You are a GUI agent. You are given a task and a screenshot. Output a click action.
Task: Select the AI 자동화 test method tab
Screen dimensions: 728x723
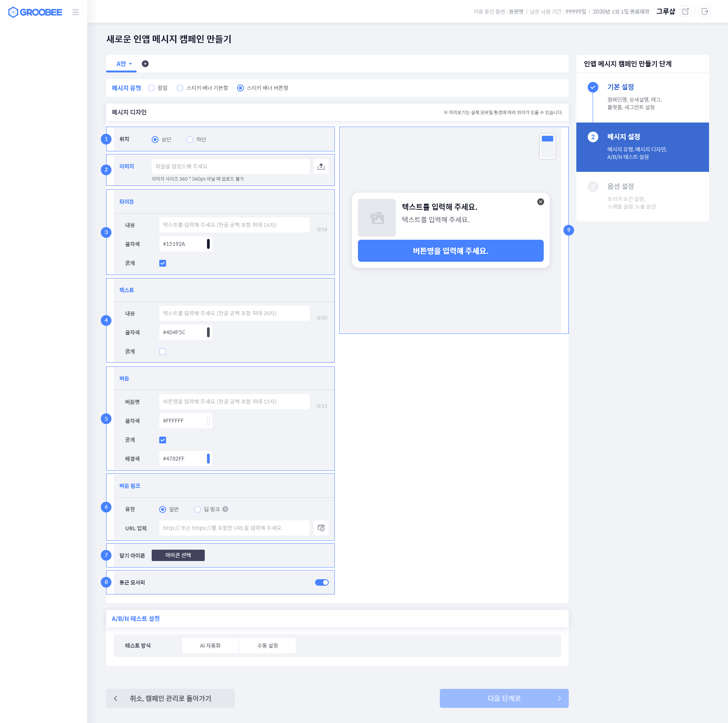(x=210, y=646)
